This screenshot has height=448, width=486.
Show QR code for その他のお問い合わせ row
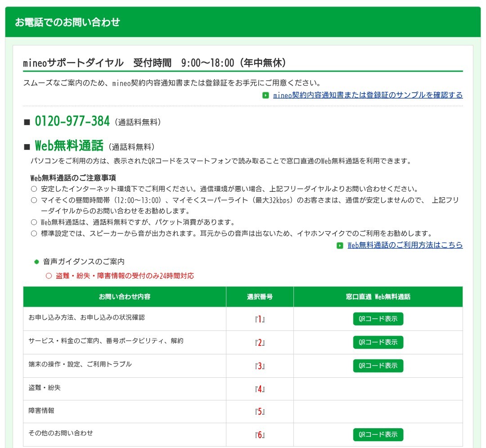coord(378,434)
